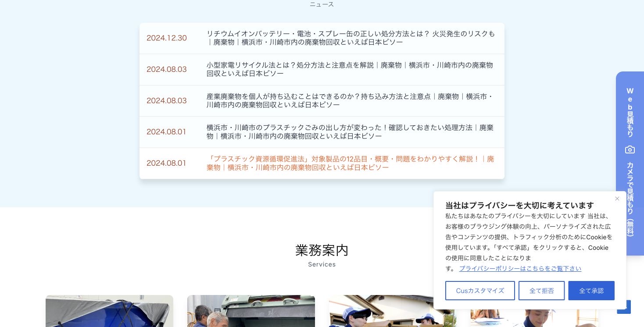This screenshot has width=644, height=327.
Task: Click the 2024.12.30 news date
Action: click(x=167, y=38)
